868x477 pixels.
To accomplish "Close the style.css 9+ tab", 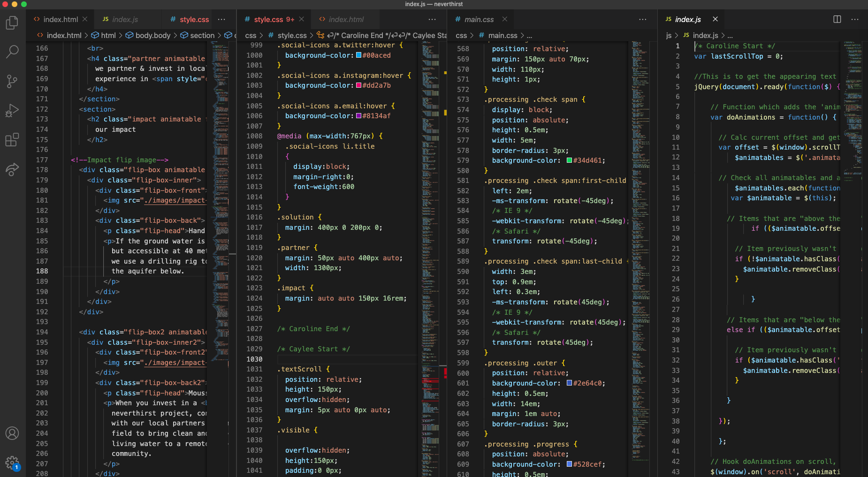I will click(302, 19).
